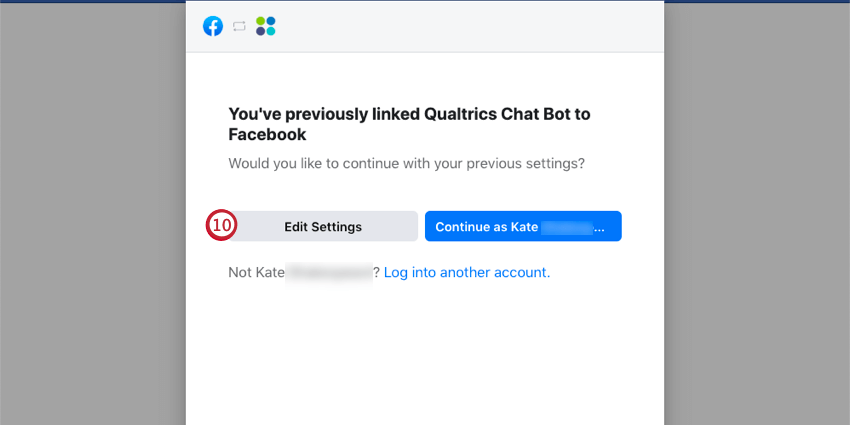Continue as Kate with previous settings
The image size is (850, 425).
click(x=523, y=226)
